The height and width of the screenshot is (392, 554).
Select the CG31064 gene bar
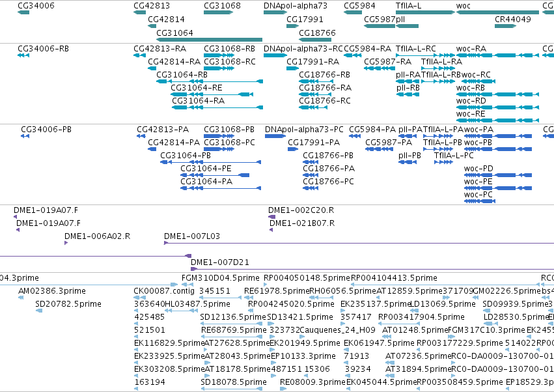[209, 40]
